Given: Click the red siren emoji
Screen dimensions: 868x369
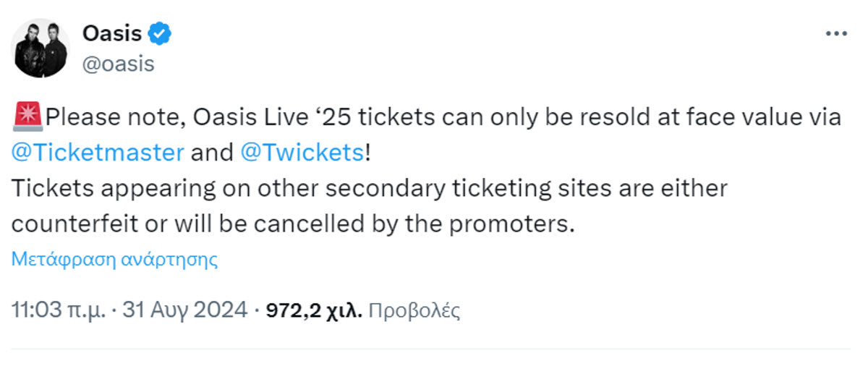Looking at the screenshot, I should [27, 117].
